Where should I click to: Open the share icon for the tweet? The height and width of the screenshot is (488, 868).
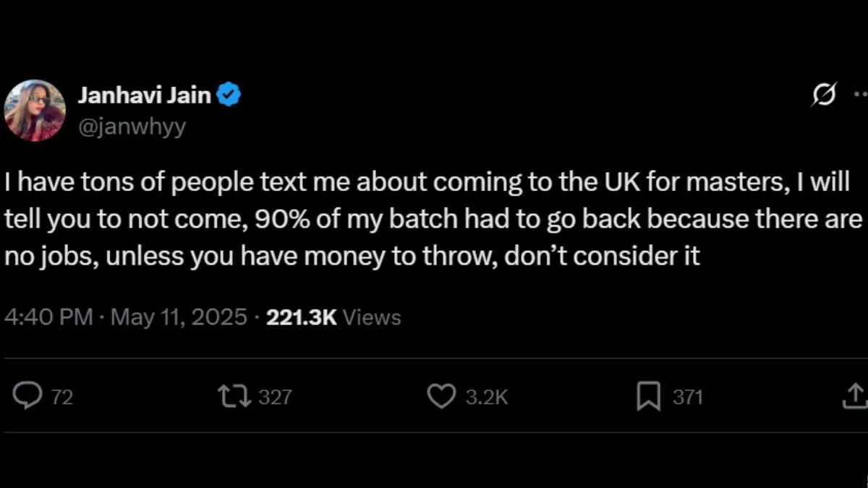click(x=855, y=396)
